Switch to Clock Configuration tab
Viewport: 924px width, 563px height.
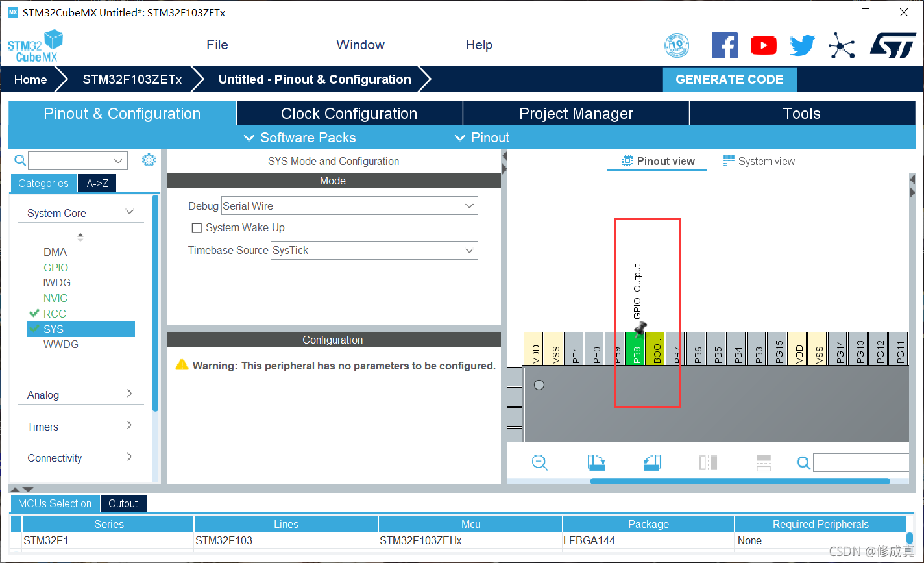349,113
